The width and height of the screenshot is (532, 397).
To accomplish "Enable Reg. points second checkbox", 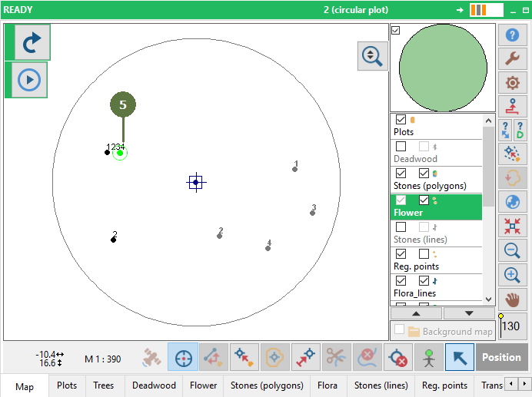I will 424,253.
